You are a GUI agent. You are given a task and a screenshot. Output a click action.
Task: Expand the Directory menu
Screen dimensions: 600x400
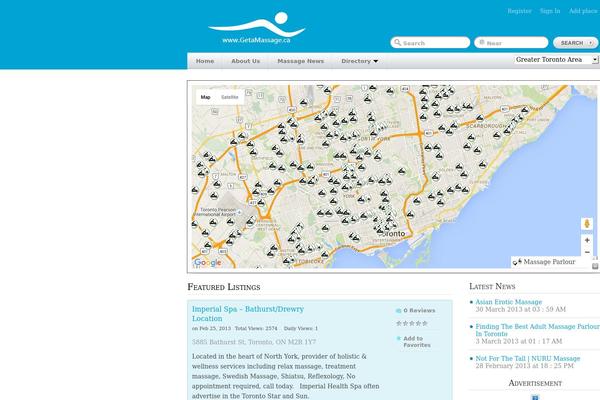pyautogui.click(x=359, y=61)
